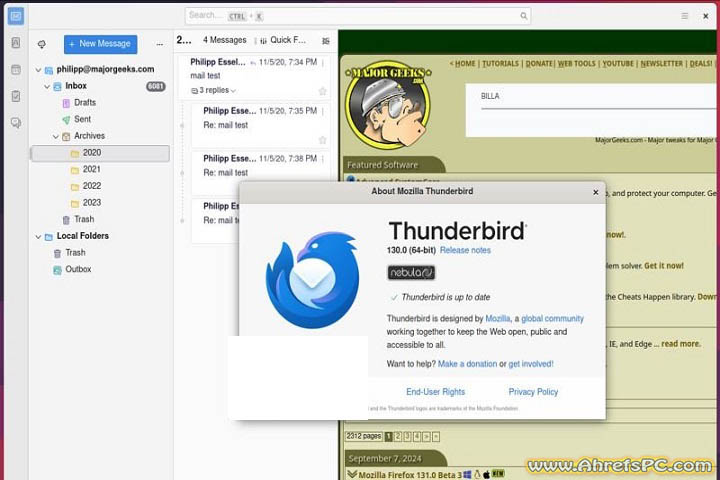Click inside the global search field
The image size is (720, 480).
click(357, 16)
